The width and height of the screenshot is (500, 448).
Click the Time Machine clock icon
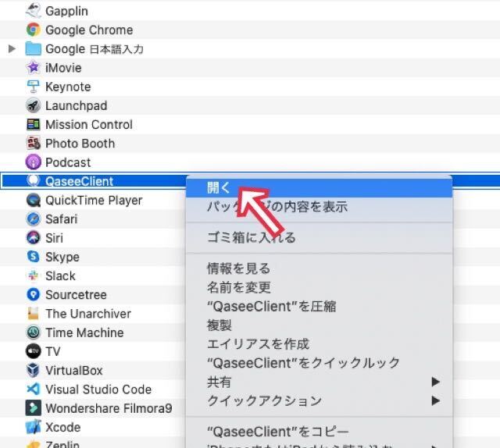coord(33,332)
